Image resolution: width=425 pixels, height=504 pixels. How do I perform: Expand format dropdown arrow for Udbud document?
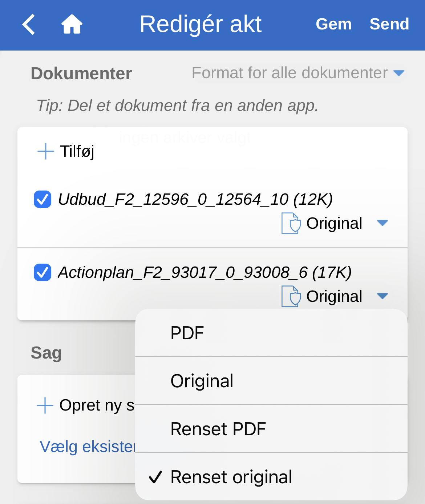(x=382, y=223)
